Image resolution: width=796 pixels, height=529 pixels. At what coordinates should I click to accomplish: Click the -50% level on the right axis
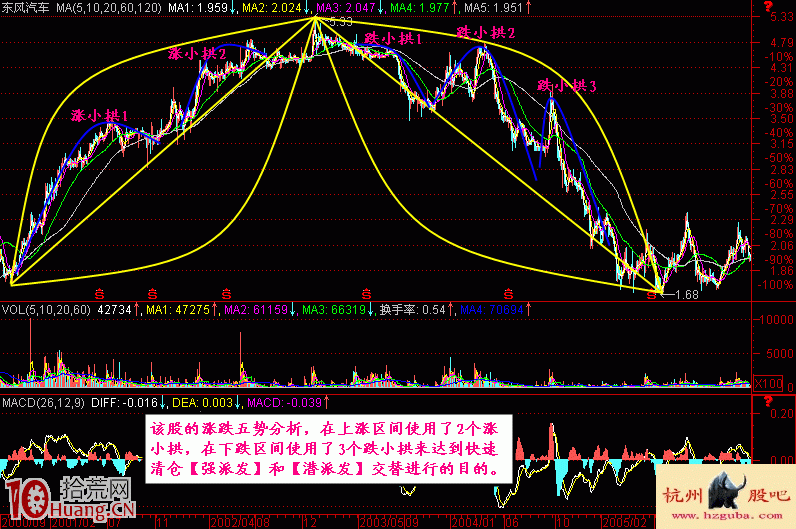click(x=779, y=158)
